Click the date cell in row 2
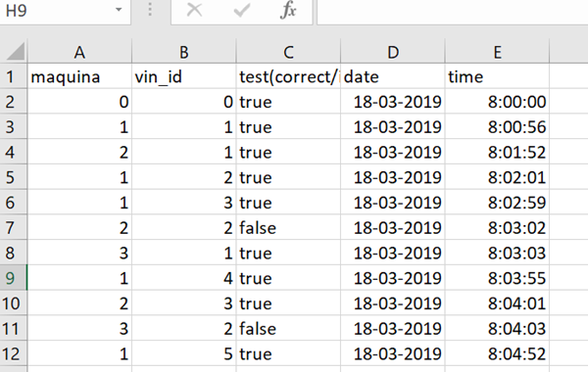The image size is (588, 372). pos(393,102)
